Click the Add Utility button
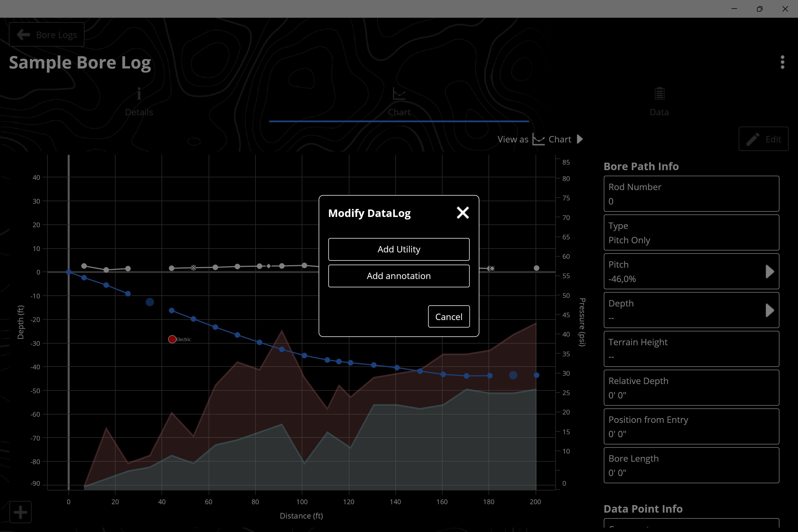 (x=399, y=249)
